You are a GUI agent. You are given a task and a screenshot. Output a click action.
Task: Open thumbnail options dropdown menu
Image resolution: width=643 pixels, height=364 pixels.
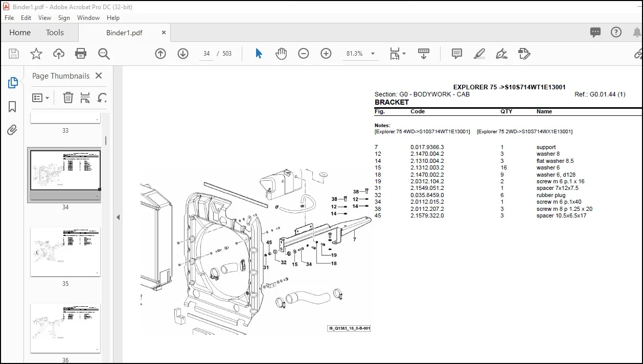click(x=41, y=98)
